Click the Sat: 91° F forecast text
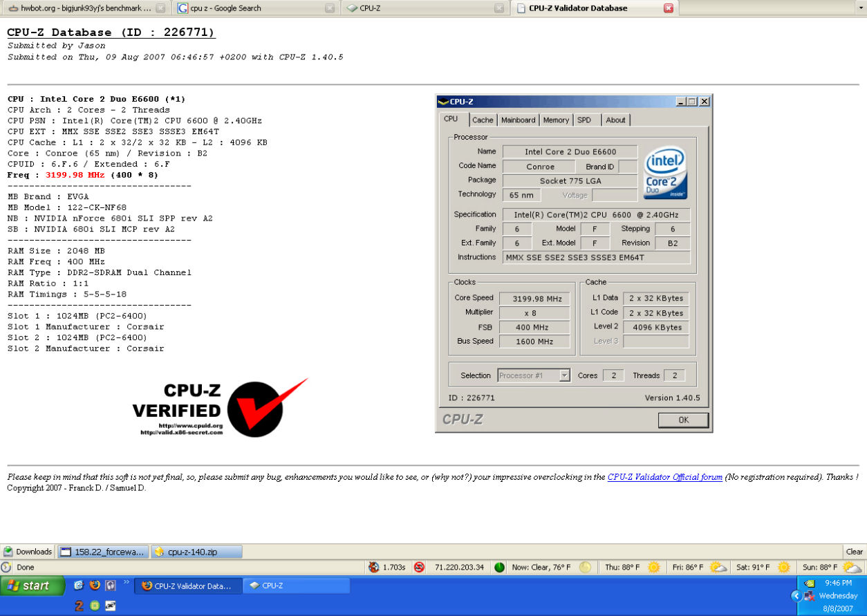Screen dimensions: 867x616 click(x=752, y=567)
